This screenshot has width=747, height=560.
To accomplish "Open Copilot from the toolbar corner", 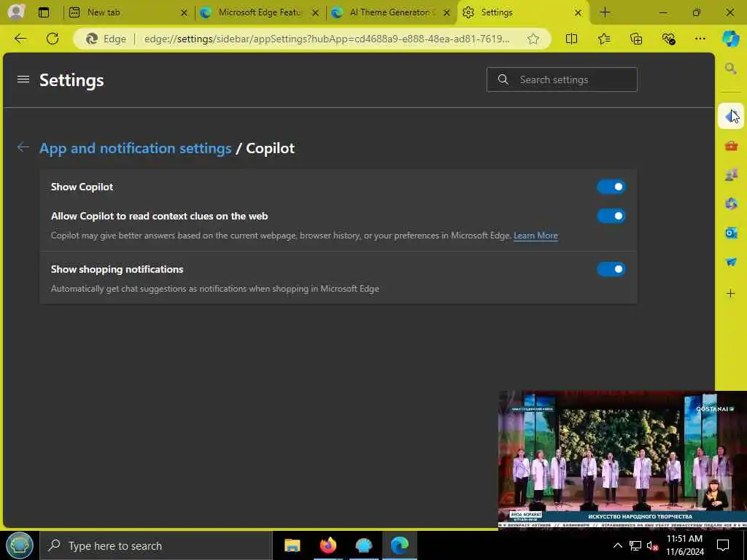I will point(730,39).
